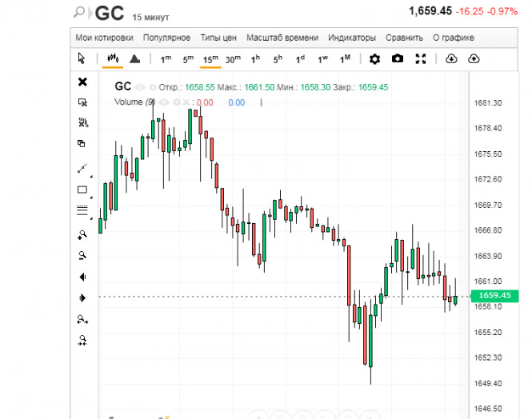Select the horizontal lines tool
The image size is (532, 419).
[x=82, y=210]
